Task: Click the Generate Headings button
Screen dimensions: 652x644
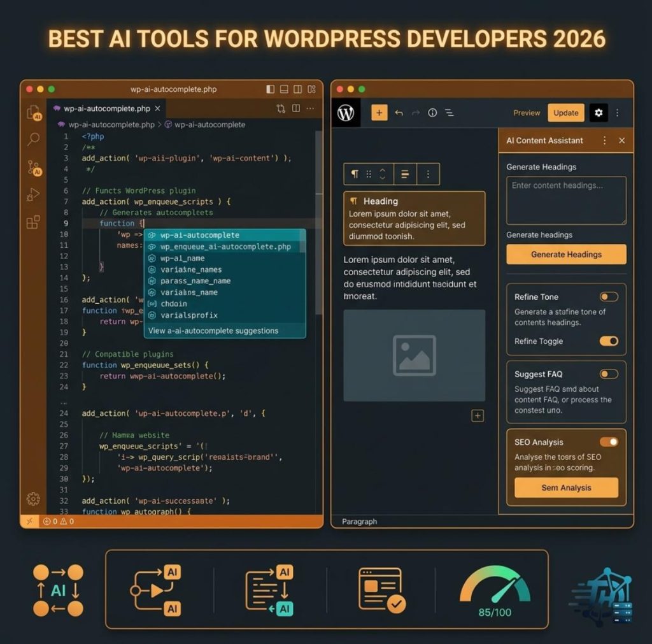Action: pos(566,254)
